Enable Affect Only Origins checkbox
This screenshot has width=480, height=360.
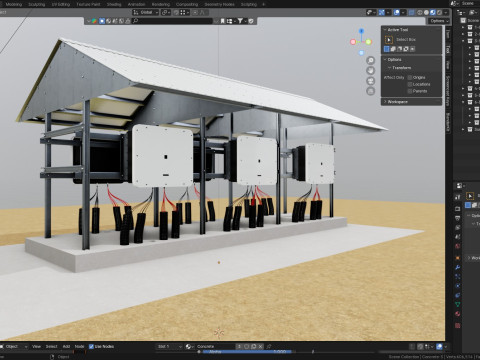click(x=410, y=77)
